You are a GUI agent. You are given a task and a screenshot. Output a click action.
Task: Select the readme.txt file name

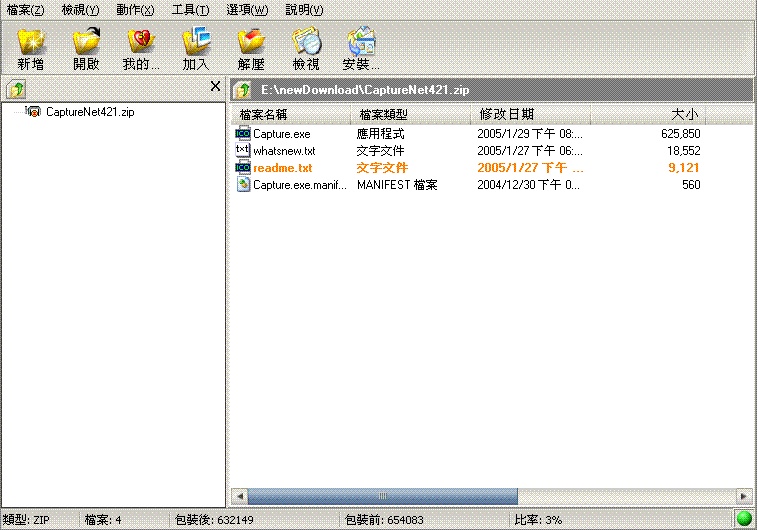(283, 167)
